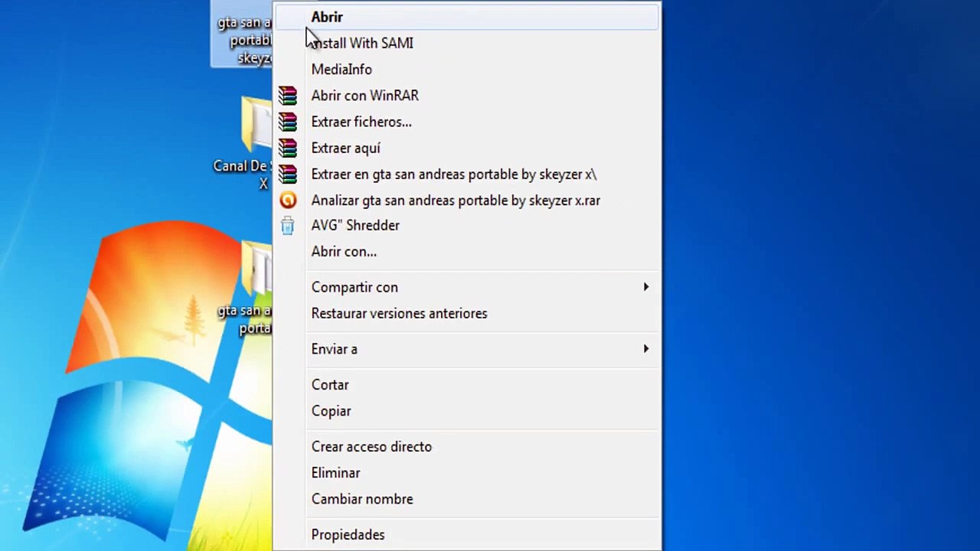Screen dimensions: 980x551
Task: Select Analizar gta san andreas portable by skeyzer x.rar
Action: coord(466,200)
